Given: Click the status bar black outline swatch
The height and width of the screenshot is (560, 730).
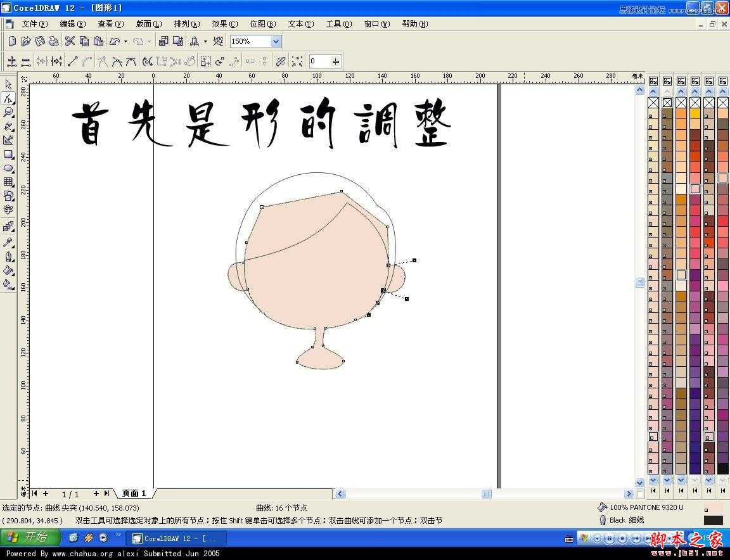Looking at the screenshot, I should 714,520.
